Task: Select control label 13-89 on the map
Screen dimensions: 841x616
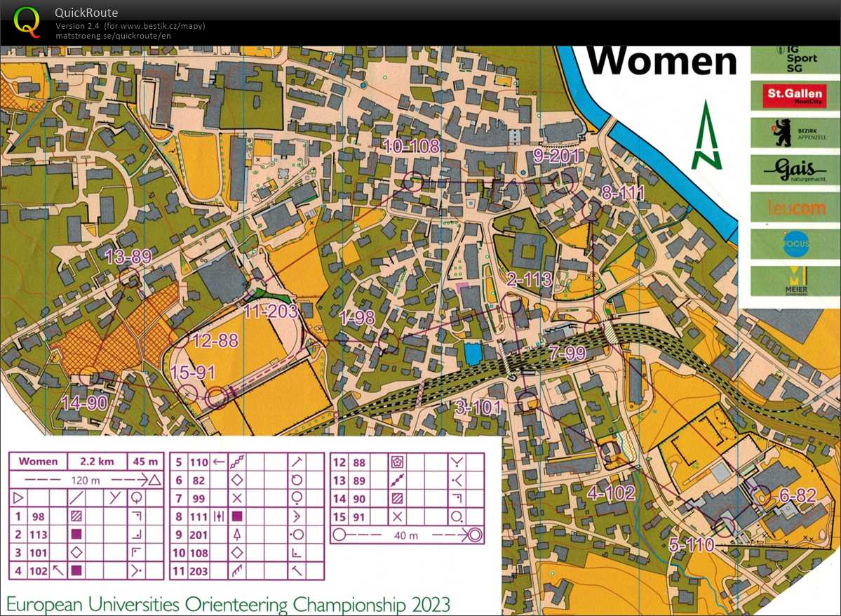Action: pos(128,257)
